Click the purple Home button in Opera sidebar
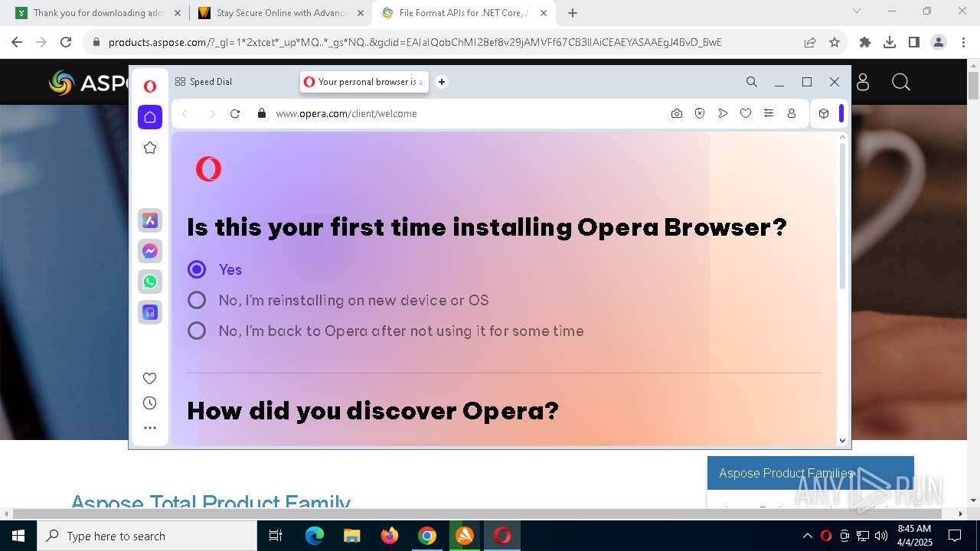 tap(150, 117)
